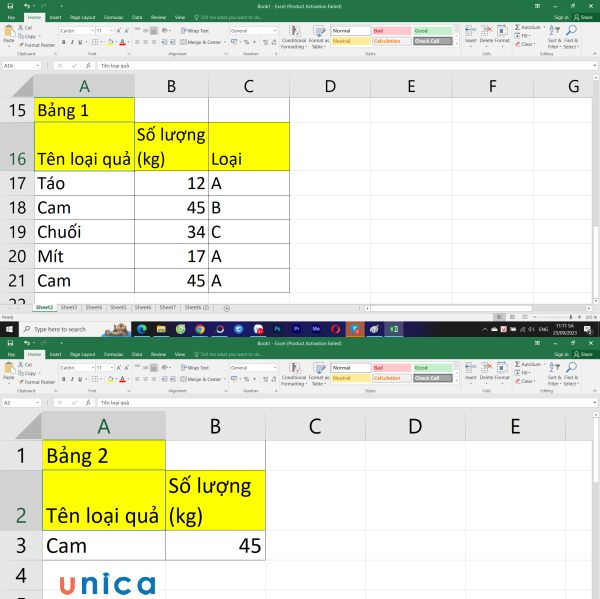Viewport: 600px width, 599px height.
Task: Click Share in the top Excel window
Action: click(x=583, y=17)
